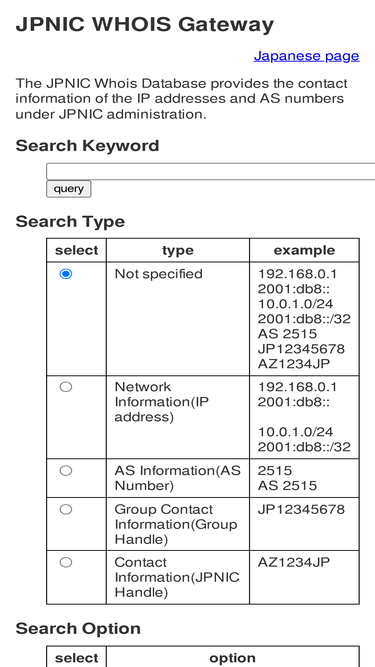The width and height of the screenshot is (375, 667).
Task: Click the Search Type heading
Action: (70, 222)
